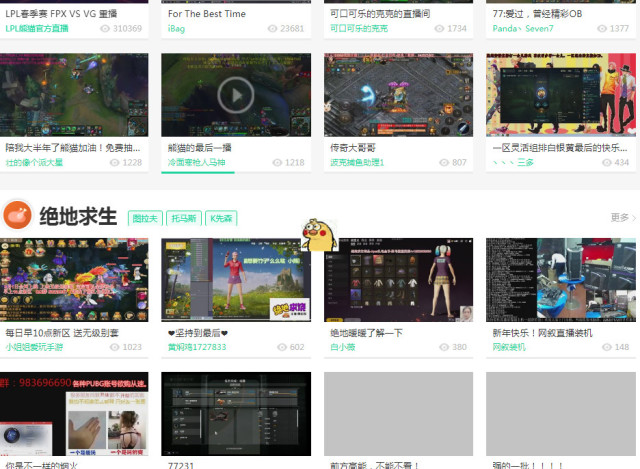
Task: Click the 绝地暖暖了解一下 title text
Action: pyautogui.click(x=366, y=333)
